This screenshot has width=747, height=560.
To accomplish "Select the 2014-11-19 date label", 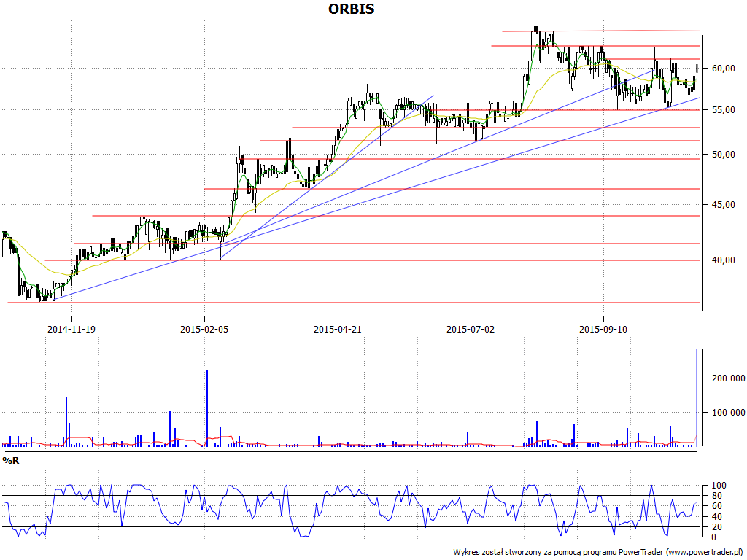I will pyautogui.click(x=71, y=329).
